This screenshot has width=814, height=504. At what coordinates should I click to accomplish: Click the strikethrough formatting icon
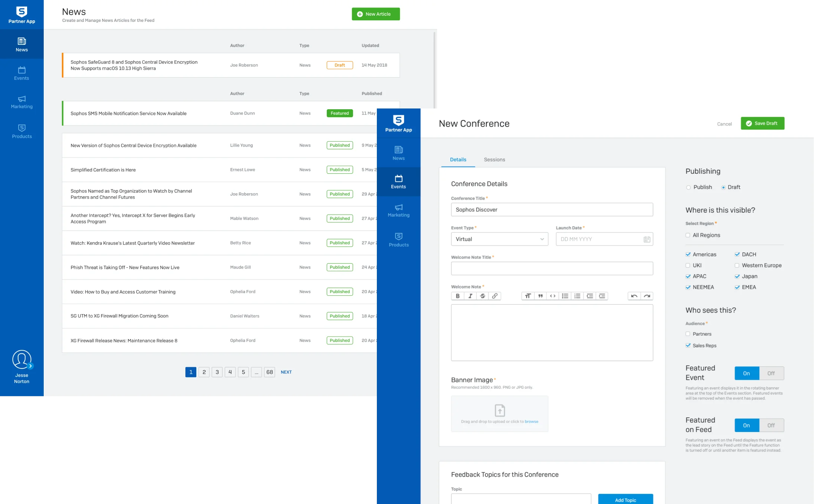pyautogui.click(x=482, y=296)
